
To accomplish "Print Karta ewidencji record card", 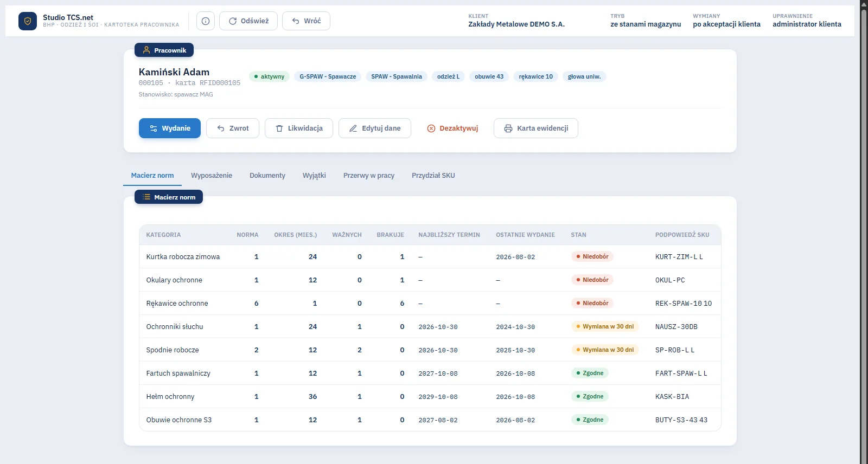I will point(536,128).
